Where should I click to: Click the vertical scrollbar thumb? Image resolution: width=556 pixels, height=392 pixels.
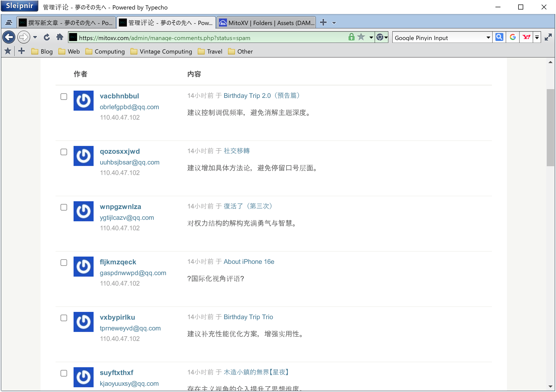tap(550, 127)
